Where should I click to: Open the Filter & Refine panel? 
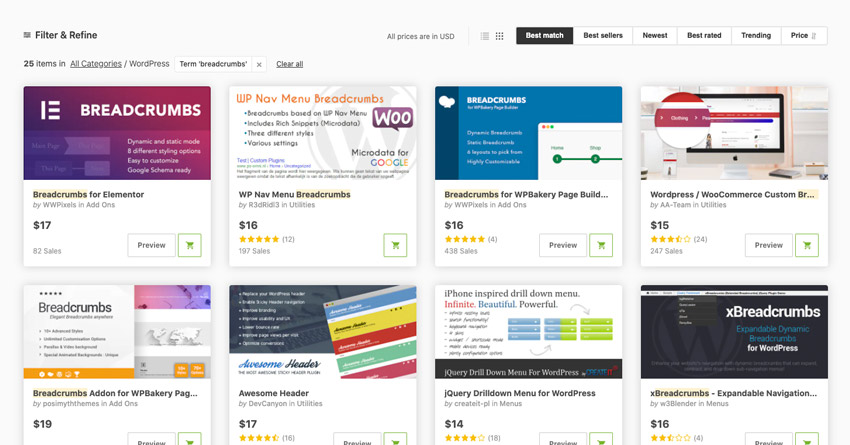(60, 35)
